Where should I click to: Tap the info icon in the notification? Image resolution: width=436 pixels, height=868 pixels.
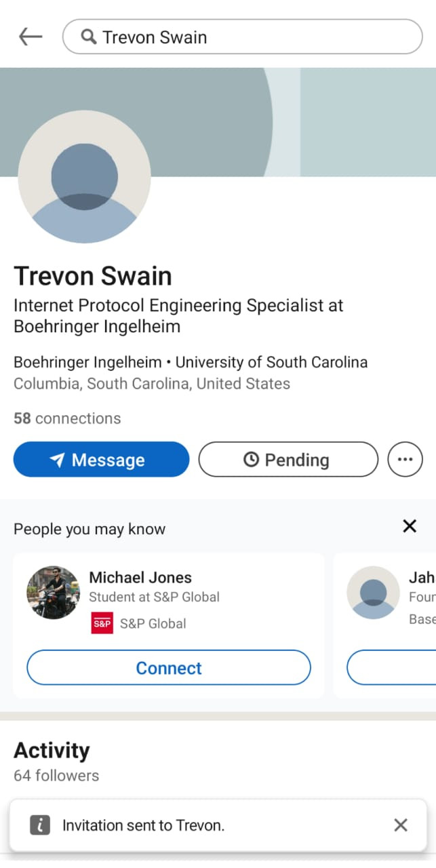(x=40, y=825)
